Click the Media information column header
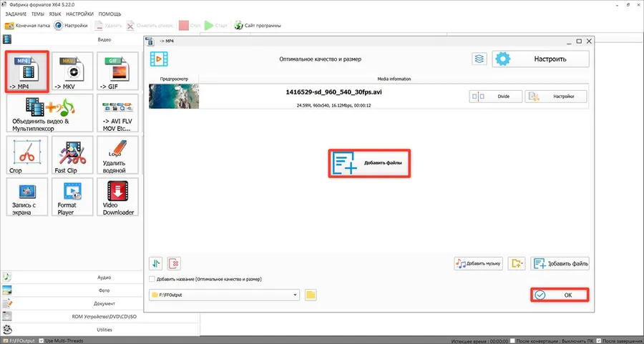The image size is (644, 344). point(394,79)
